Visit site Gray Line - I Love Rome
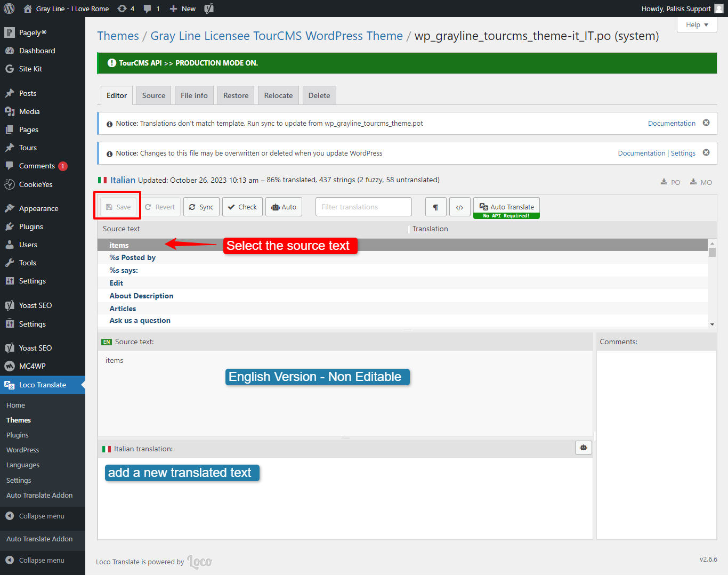 pyautogui.click(x=66, y=9)
